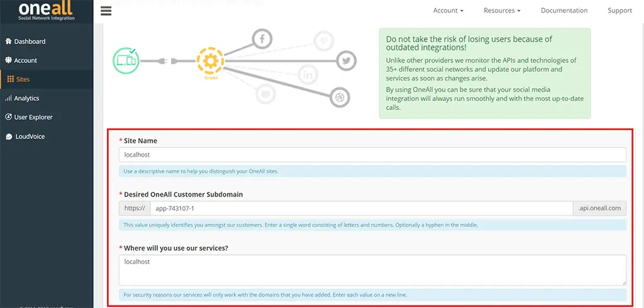Expand the Account dropdown in top navigation
The image size is (644, 308).
[448, 10]
